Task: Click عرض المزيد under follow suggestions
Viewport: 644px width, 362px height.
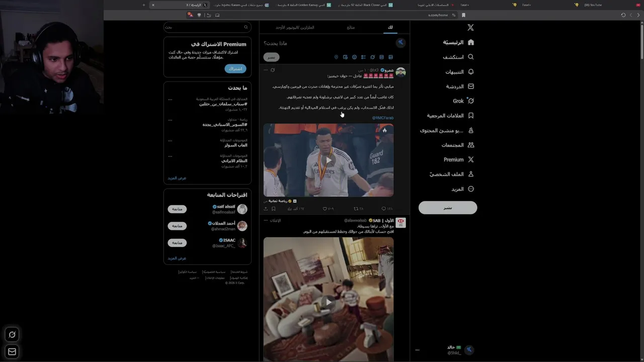Action: (x=177, y=258)
